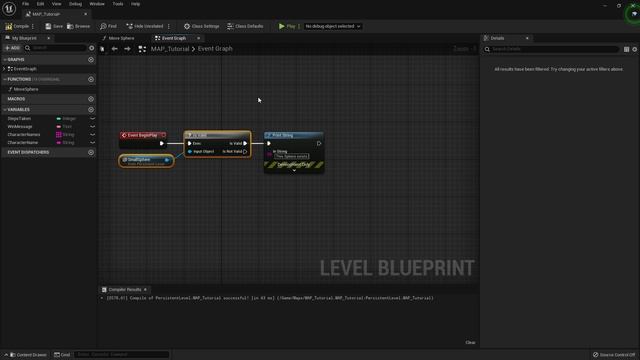Image resolution: width=640 pixels, height=360 pixels.
Task: Close the My Blueprint panel tab
Action: click(49, 38)
